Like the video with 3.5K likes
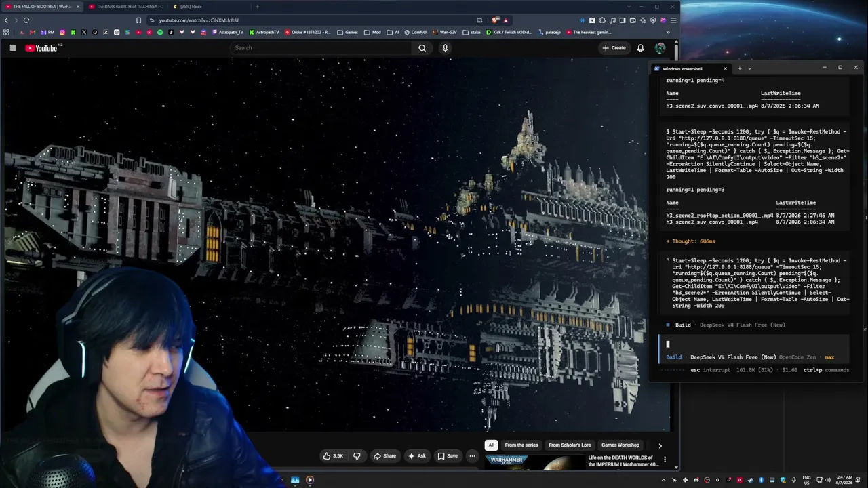Image resolution: width=868 pixels, height=488 pixels. [333, 456]
